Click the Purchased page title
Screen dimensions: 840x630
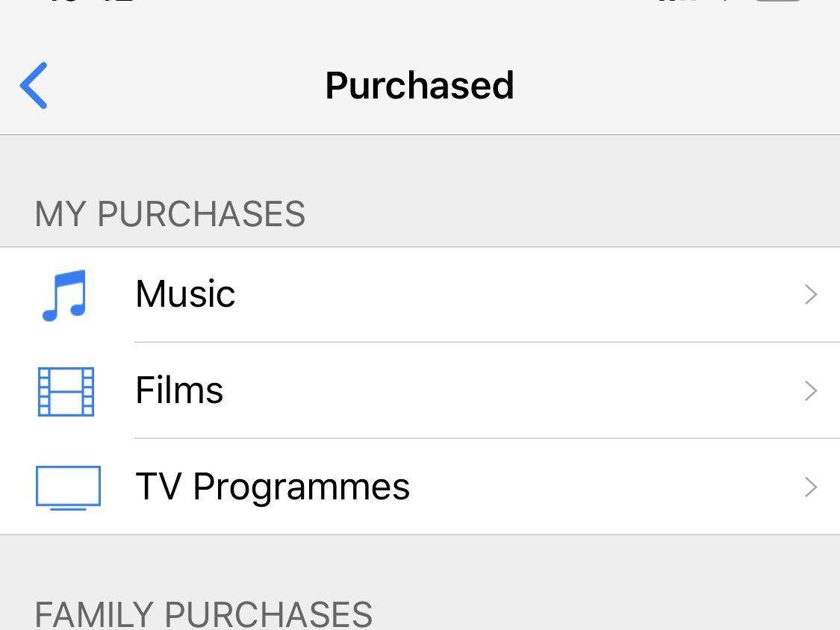pyautogui.click(x=420, y=85)
